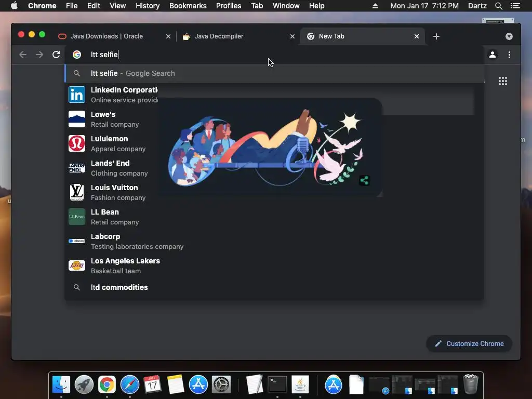This screenshot has height=399, width=532.
Task: Open Terminal from the Dock
Action: 277,384
